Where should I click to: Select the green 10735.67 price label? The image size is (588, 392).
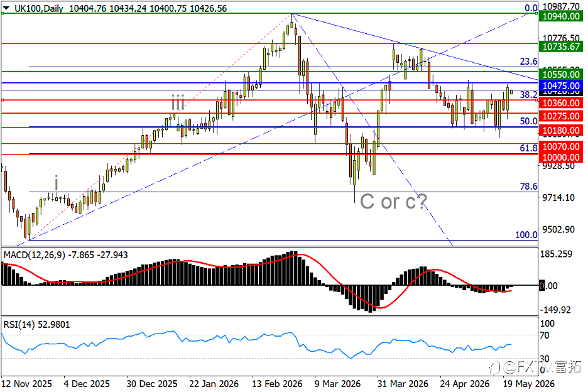[560, 46]
